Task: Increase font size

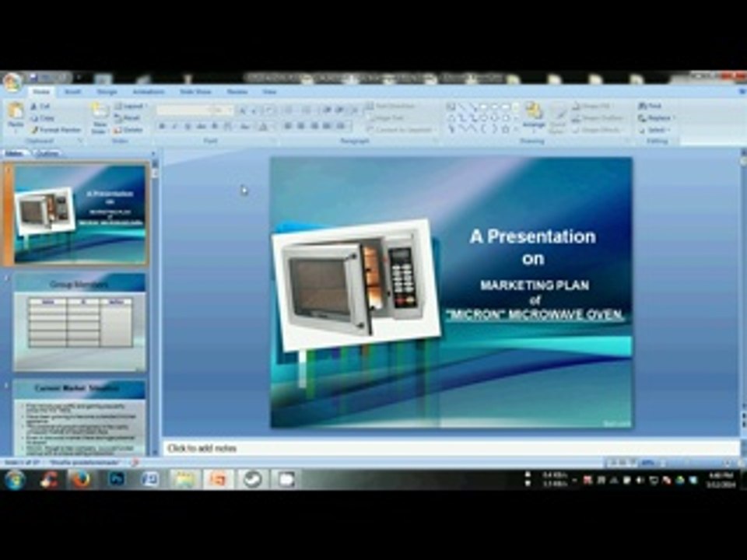Action: (x=243, y=111)
